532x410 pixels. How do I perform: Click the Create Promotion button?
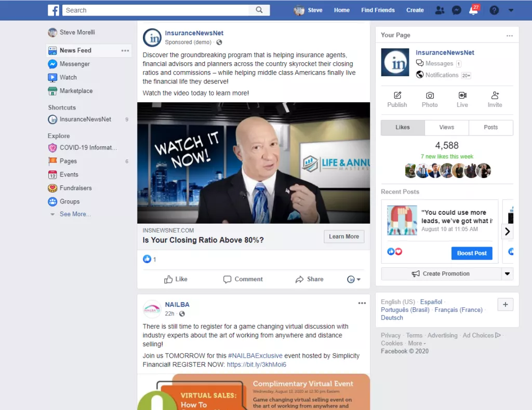[441, 274]
